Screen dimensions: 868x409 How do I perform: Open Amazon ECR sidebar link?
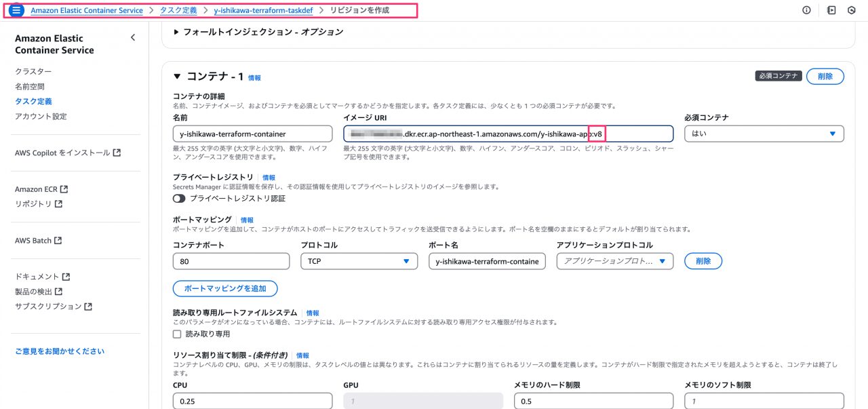click(x=37, y=189)
